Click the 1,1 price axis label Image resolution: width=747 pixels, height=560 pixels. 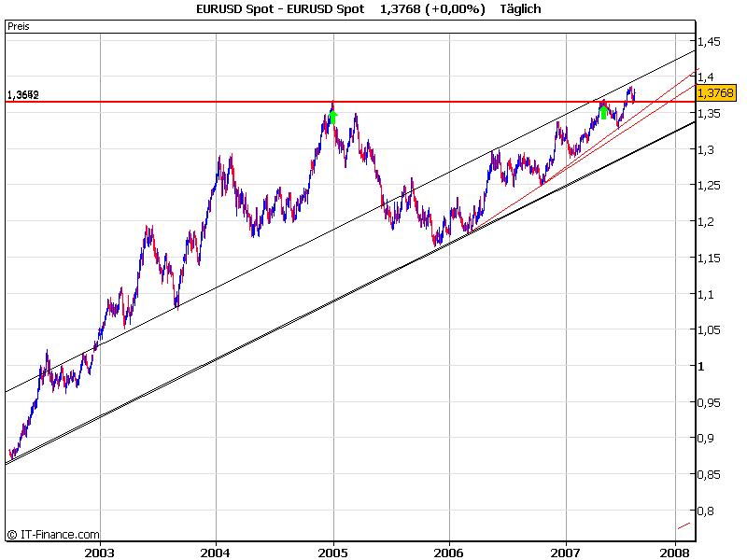point(706,294)
